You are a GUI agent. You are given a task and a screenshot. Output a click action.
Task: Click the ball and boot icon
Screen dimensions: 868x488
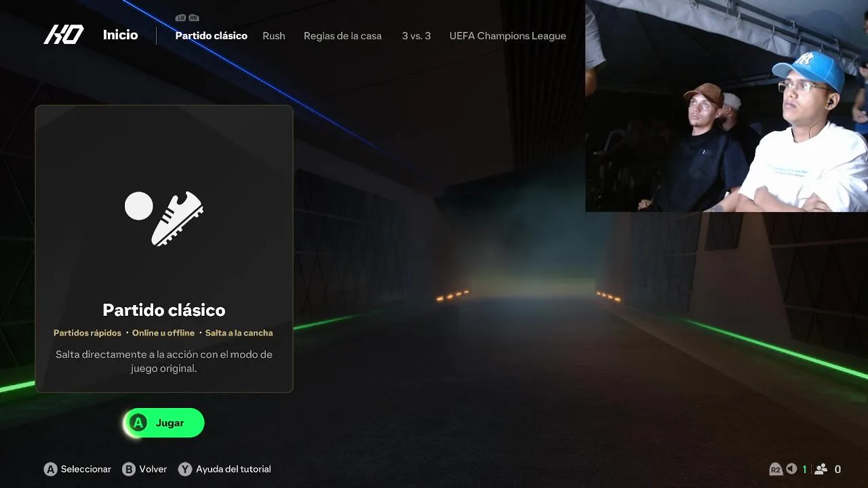(164, 218)
